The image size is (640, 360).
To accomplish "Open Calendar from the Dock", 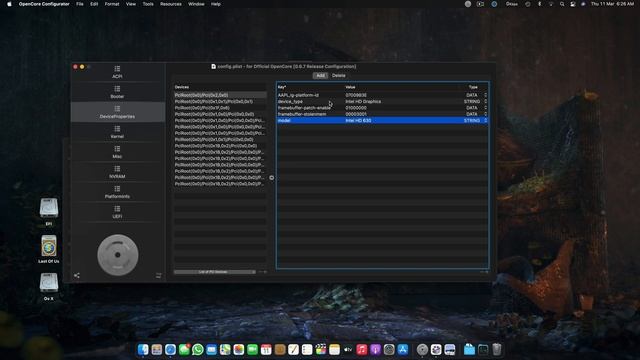I will (x=266, y=349).
